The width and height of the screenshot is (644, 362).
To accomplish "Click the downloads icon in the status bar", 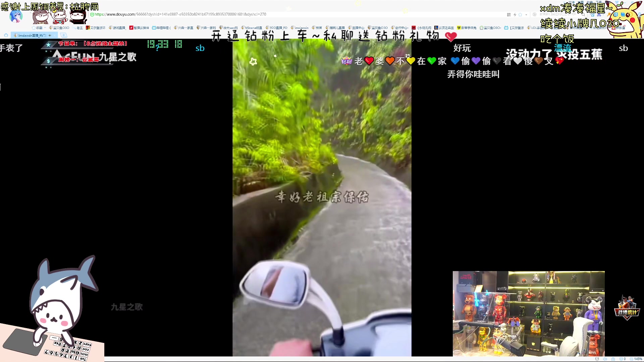I will pyautogui.click(x=613, y=359).
